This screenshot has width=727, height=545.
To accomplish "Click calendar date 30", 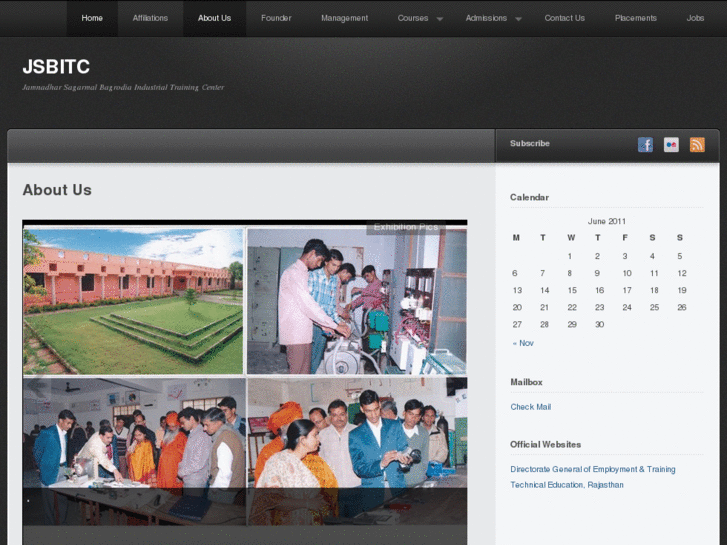I will 599,325.
